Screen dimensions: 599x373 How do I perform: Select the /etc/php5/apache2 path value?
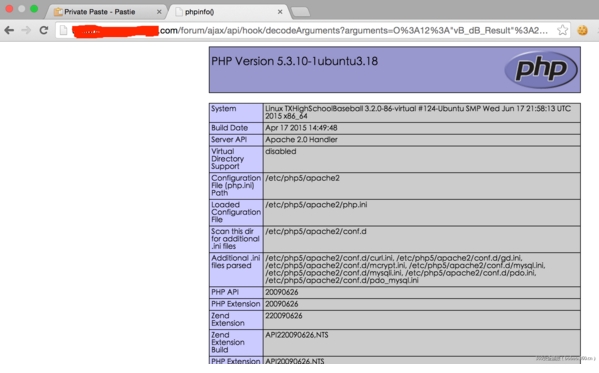tap(302, 178)
